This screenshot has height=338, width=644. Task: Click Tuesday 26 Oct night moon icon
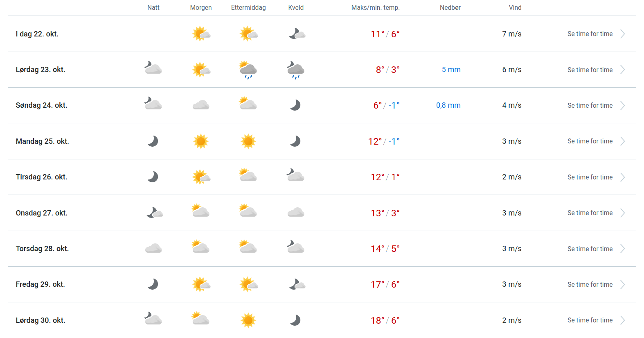click(153, 177)
